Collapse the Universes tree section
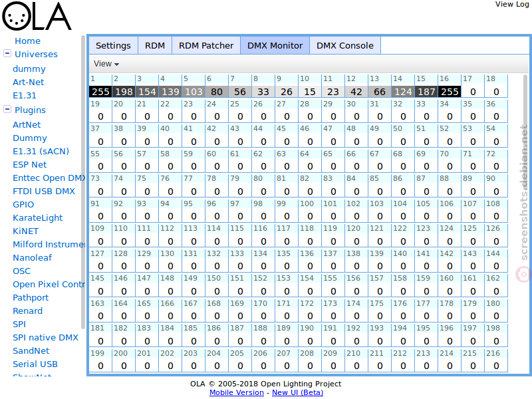This screenshot has width=532, height=399. click(x=7, y=54)
